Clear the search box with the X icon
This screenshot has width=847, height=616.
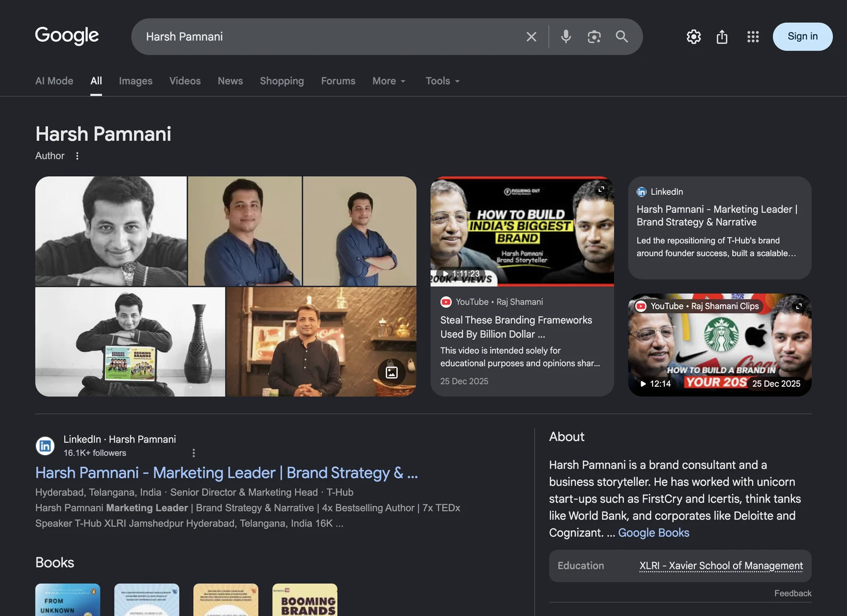click(x=531, y=37)
